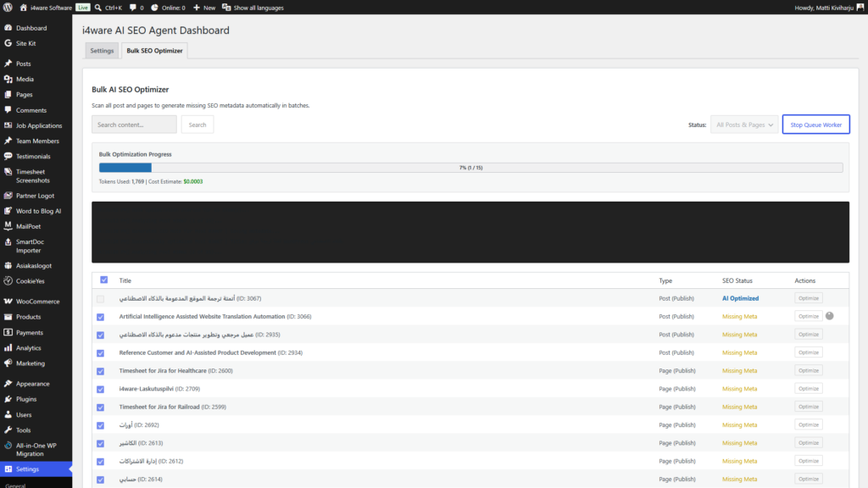Click the Bulk Optimization Progress bar
The width and height of the screenshot is (868, 488).
pyautogui.click(x=470, y=168)
